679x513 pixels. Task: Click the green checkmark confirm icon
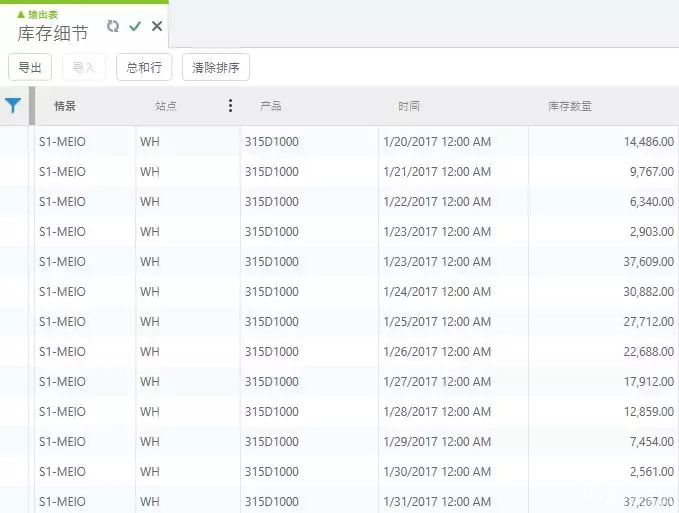[135, 26]
